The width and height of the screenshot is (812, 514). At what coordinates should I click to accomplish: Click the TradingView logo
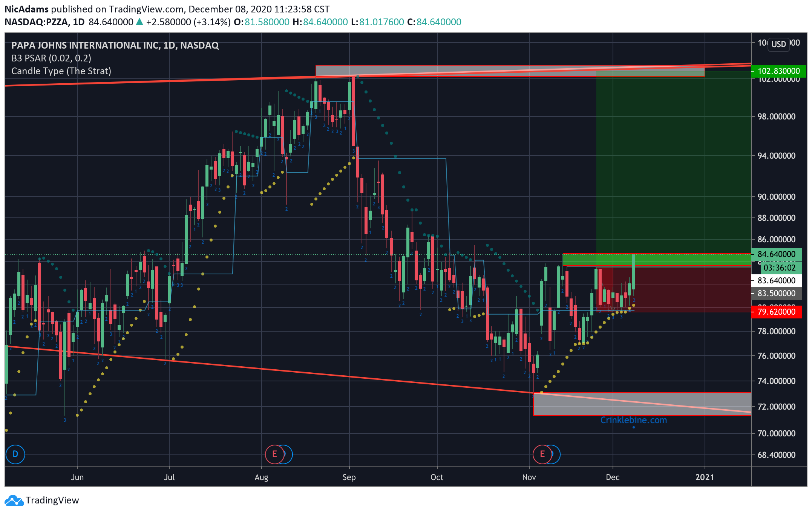point(14,500)
